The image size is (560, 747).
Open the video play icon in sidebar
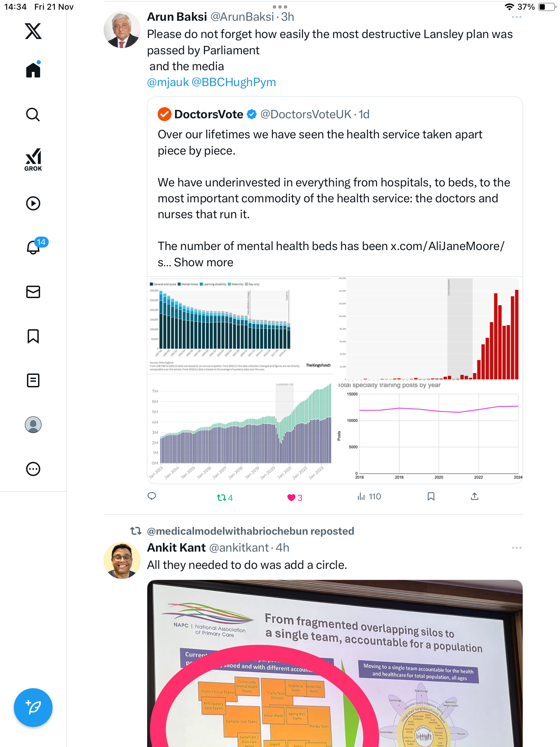coord(33,203)
